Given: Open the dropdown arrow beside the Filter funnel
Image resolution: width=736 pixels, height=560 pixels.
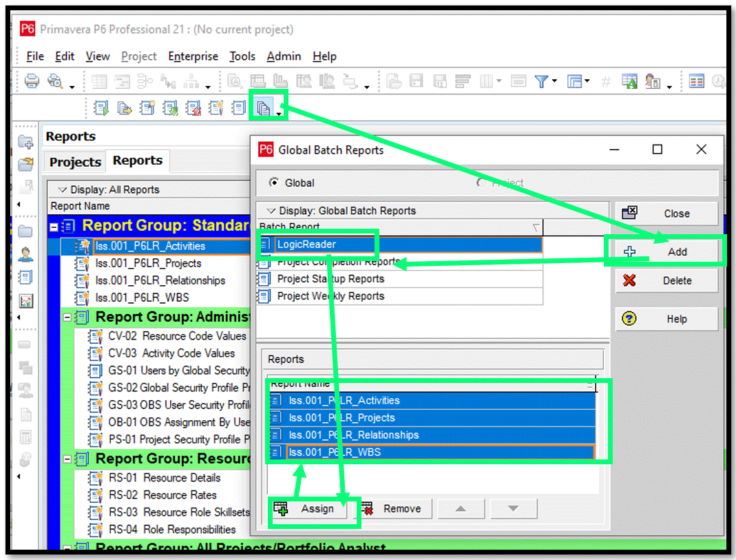Looking at the screenshot, I should point(554,81).
